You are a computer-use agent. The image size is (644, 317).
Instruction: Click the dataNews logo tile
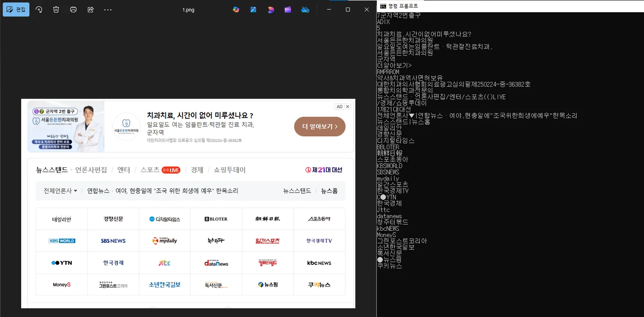tap(216, 263)
